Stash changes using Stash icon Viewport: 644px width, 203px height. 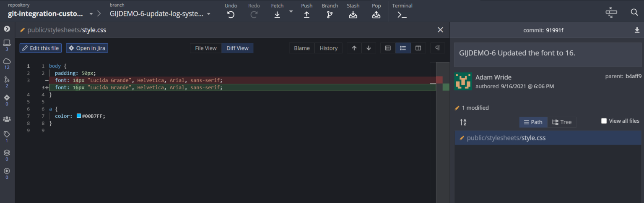(x=353, y=15)
